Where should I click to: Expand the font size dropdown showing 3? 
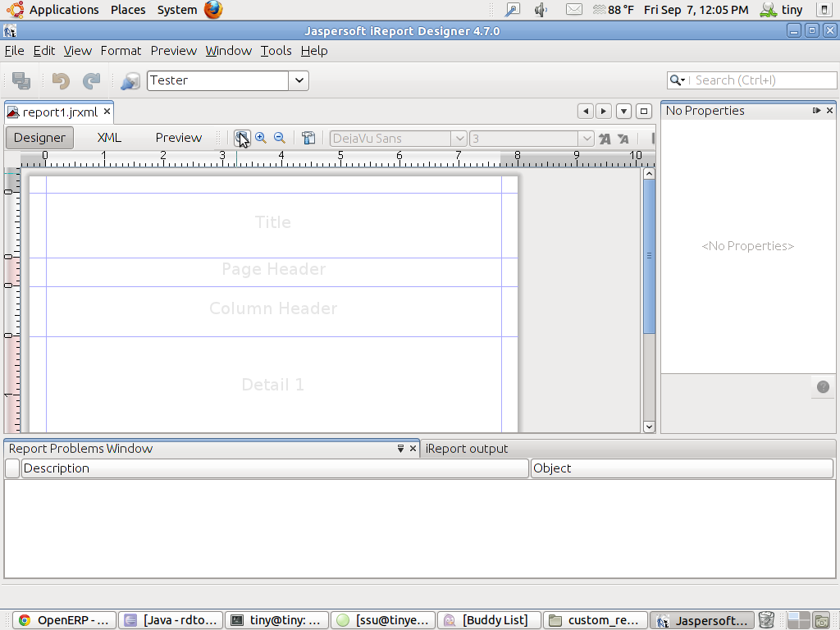pyautogui.click(x=586, y=139)
